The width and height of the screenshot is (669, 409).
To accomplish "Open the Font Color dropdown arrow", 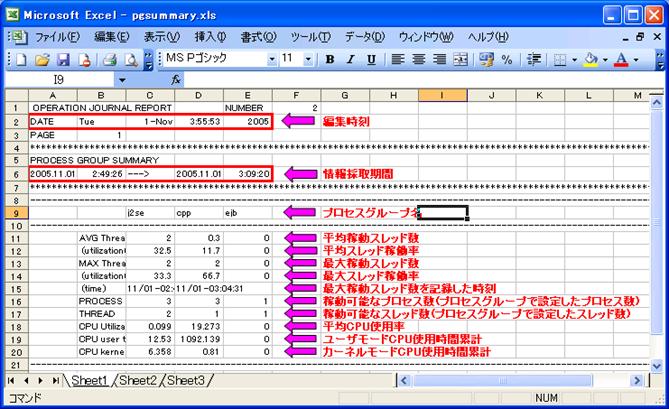I will (x=636, y=60).
